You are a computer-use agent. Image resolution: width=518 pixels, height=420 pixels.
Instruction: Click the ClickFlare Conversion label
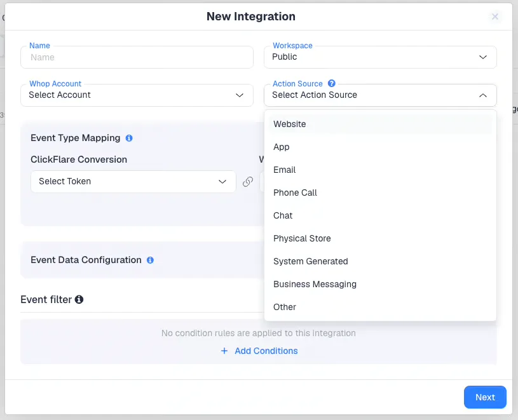tap(79, 159)
